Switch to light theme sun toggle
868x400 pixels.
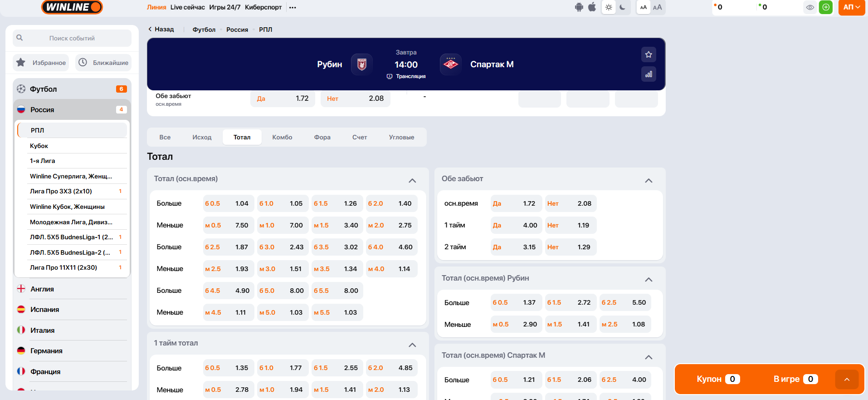(x=609, y=7)
